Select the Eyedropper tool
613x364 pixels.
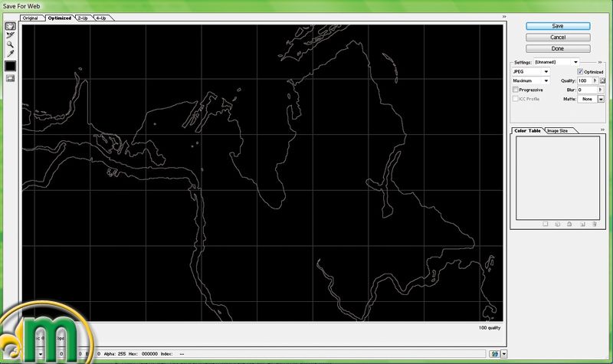(10, 54)
